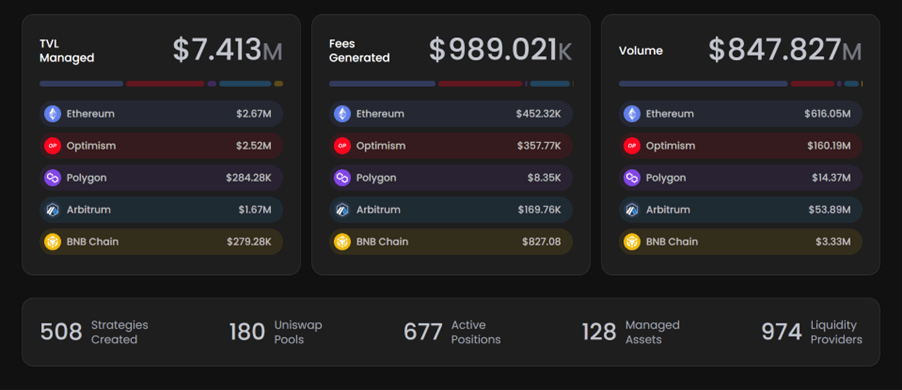Click the $7.413M TVL Managed total
The image size is (902, 390).
(228, 50)
